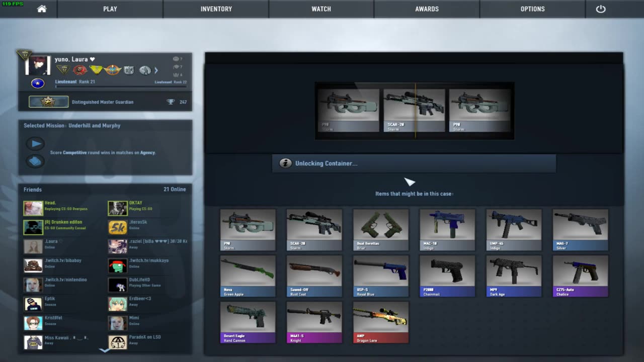
Task: Select the silver round coin medal
Action: (145, 70)
